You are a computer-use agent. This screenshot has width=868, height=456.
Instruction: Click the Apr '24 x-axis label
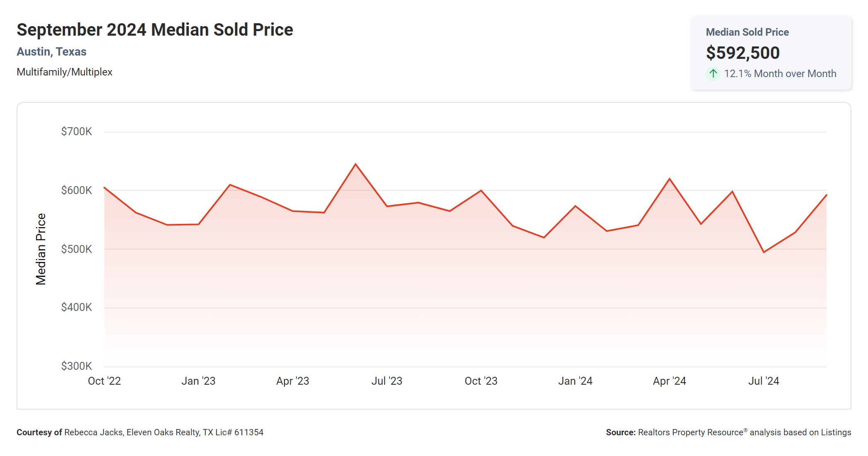669,381
